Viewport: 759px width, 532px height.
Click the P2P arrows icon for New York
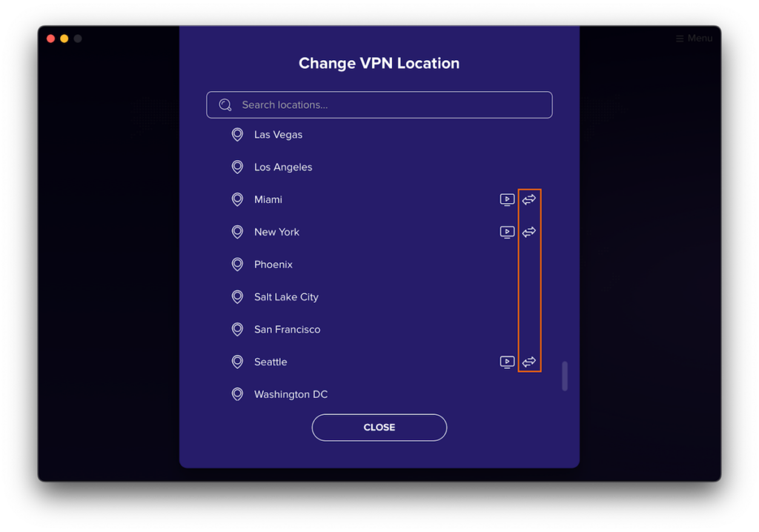[x=529, y=232]
